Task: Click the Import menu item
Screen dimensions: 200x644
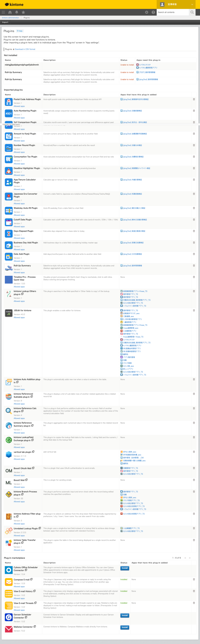Action: tap(5, 22)
